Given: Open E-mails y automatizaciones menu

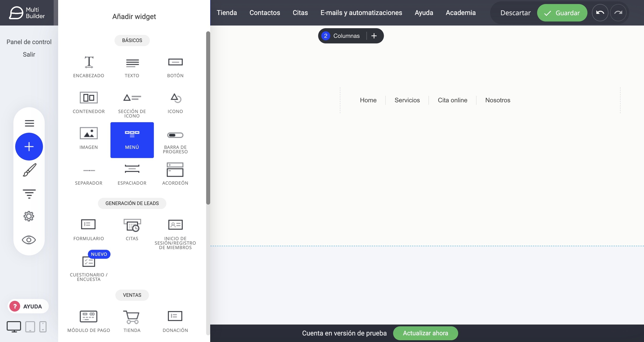Looking at the screenshot, I should pyautogui.click(x=361, y=13).
